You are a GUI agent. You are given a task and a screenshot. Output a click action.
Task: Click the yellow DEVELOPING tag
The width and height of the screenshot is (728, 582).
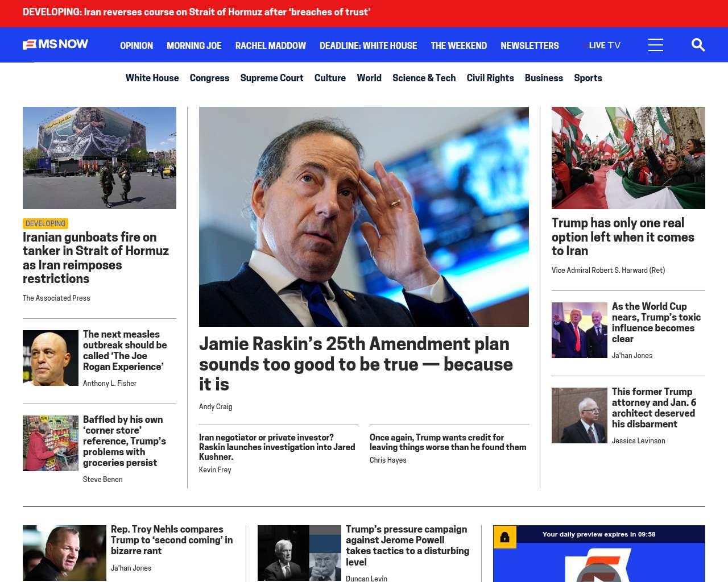45,223
